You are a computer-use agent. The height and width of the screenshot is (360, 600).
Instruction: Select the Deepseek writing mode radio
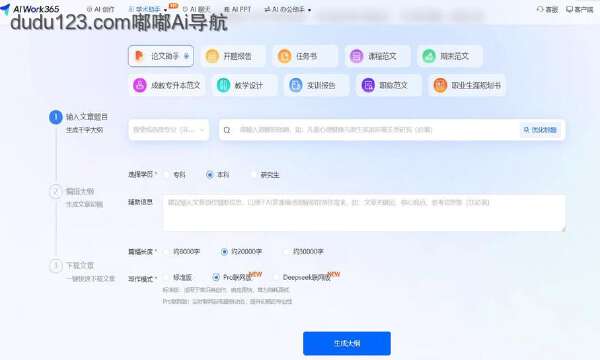click(x=276, y=277)
